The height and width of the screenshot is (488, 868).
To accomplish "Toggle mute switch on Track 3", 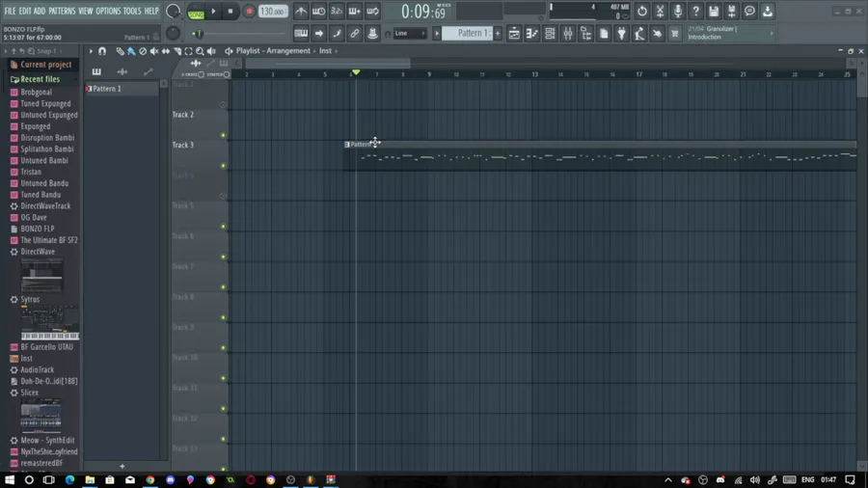I will pyautogui.click(x=223, y=166).
